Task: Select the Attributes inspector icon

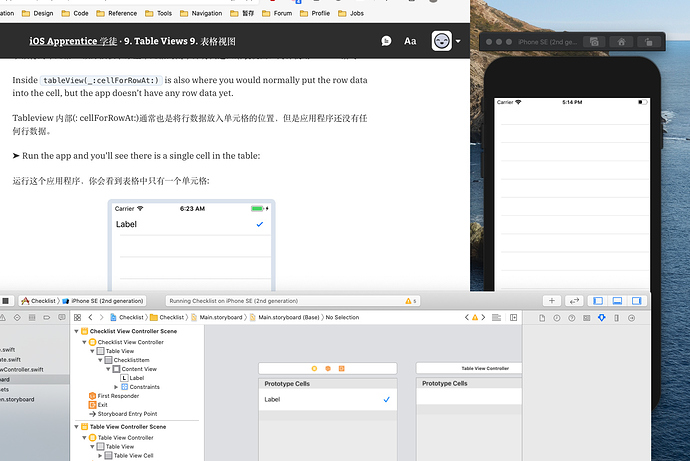Action: point(602,317)
